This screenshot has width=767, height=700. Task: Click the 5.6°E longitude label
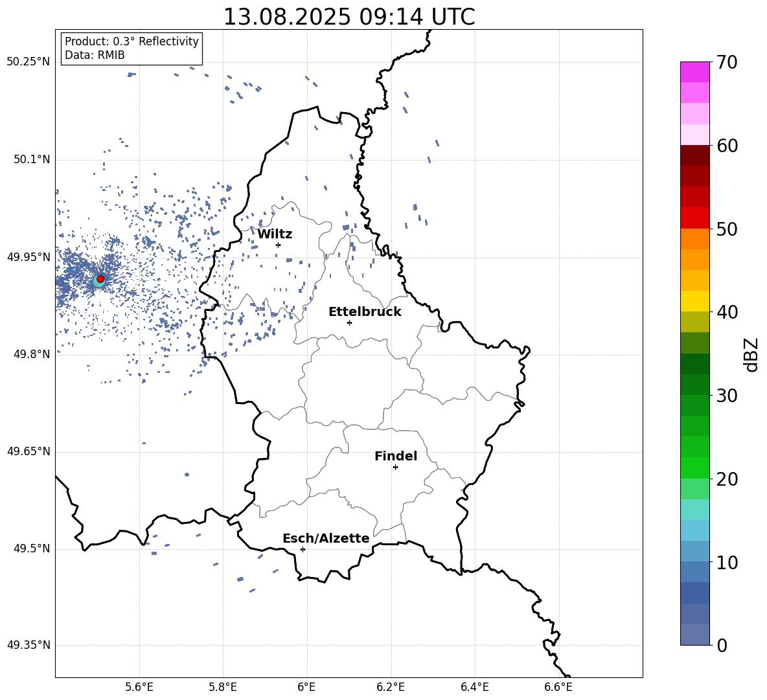click(139, 687)
